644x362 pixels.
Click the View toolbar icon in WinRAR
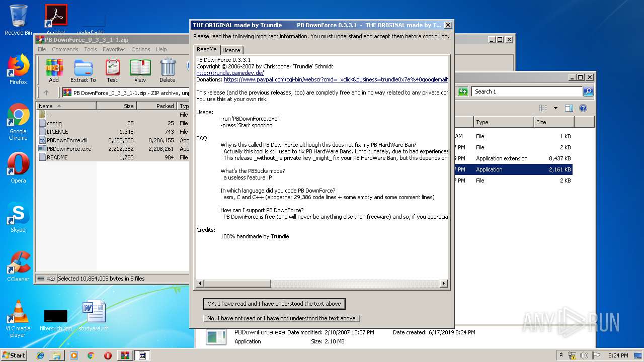[140, 70]
